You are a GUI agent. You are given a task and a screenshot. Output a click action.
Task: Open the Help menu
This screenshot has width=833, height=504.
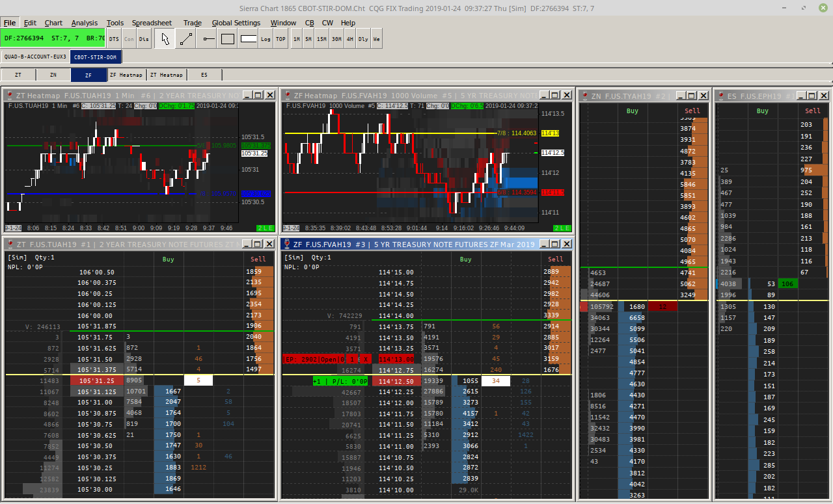[x=348, y=23]
